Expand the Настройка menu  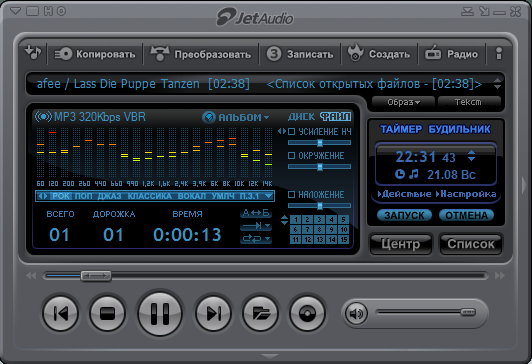[466, 194]
